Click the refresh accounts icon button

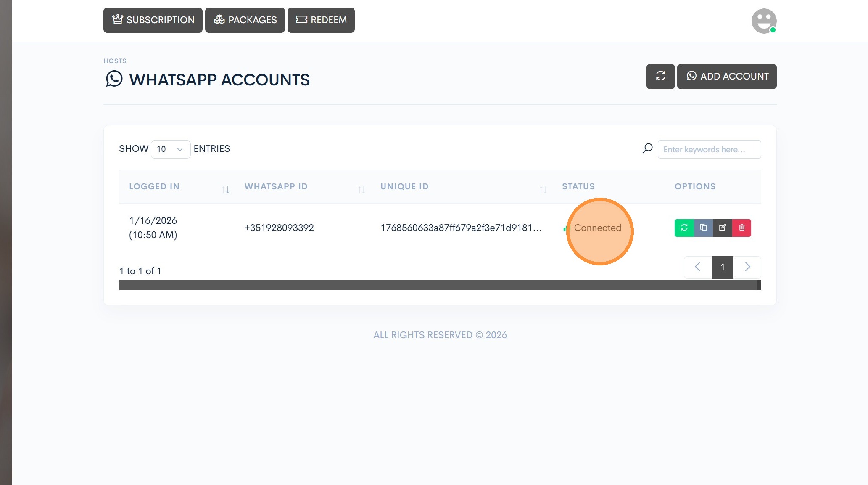(x=660, y=76)
